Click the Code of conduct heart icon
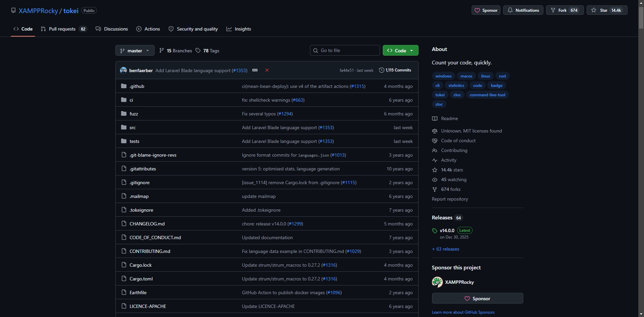644x317 pixels. (435, 141)
